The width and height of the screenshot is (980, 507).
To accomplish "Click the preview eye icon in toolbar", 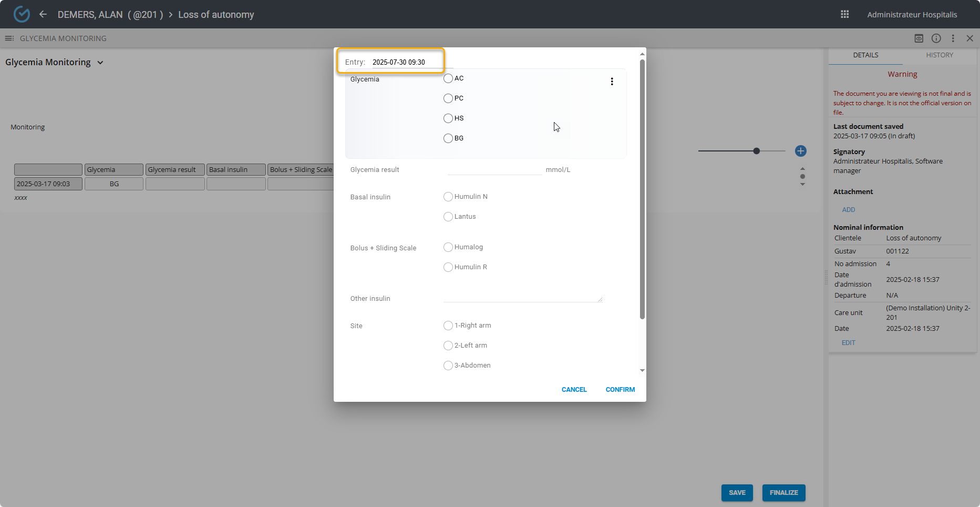I will coord(919,38).
